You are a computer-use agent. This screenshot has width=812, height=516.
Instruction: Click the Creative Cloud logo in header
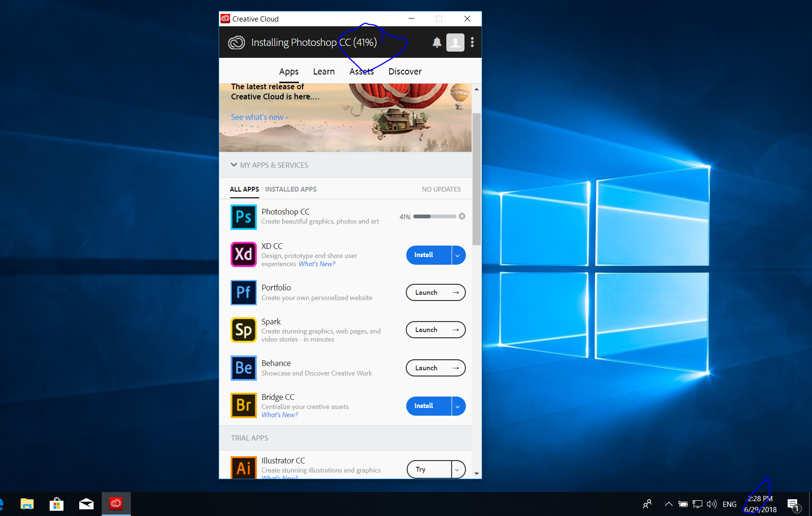coord(236,43)
